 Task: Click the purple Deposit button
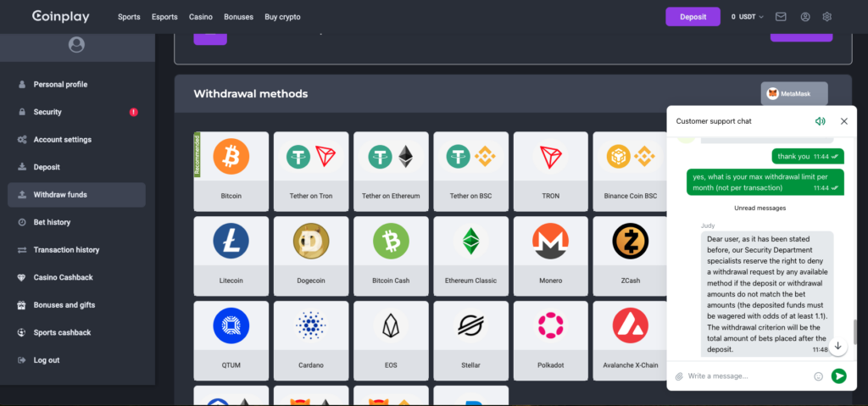click(x=693, y=17)
